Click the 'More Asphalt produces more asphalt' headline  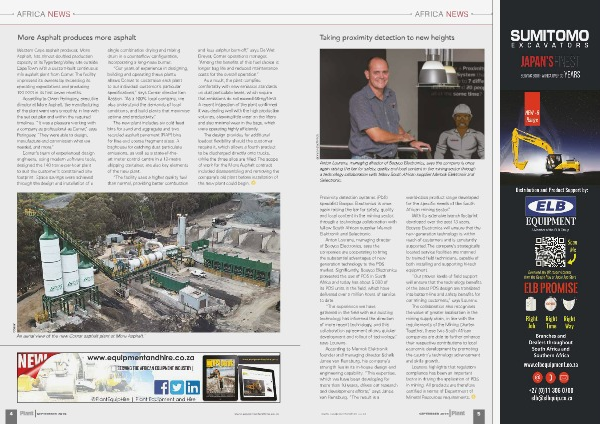click(x=77, y=38)
